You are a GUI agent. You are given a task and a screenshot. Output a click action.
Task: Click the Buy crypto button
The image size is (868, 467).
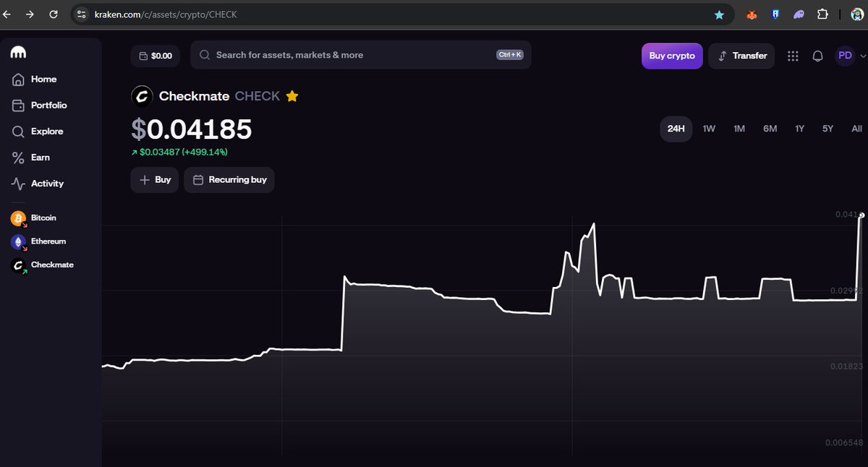click(672, 56)
